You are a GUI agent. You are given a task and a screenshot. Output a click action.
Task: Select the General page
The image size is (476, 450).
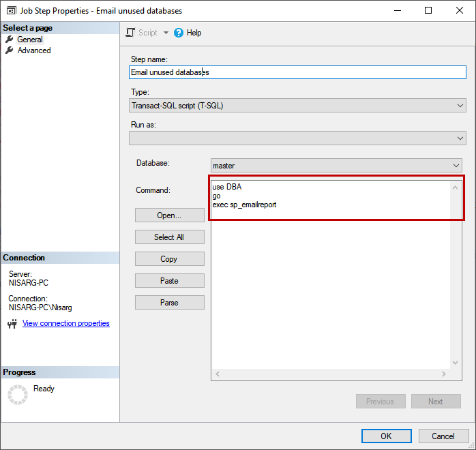(30, 40)
